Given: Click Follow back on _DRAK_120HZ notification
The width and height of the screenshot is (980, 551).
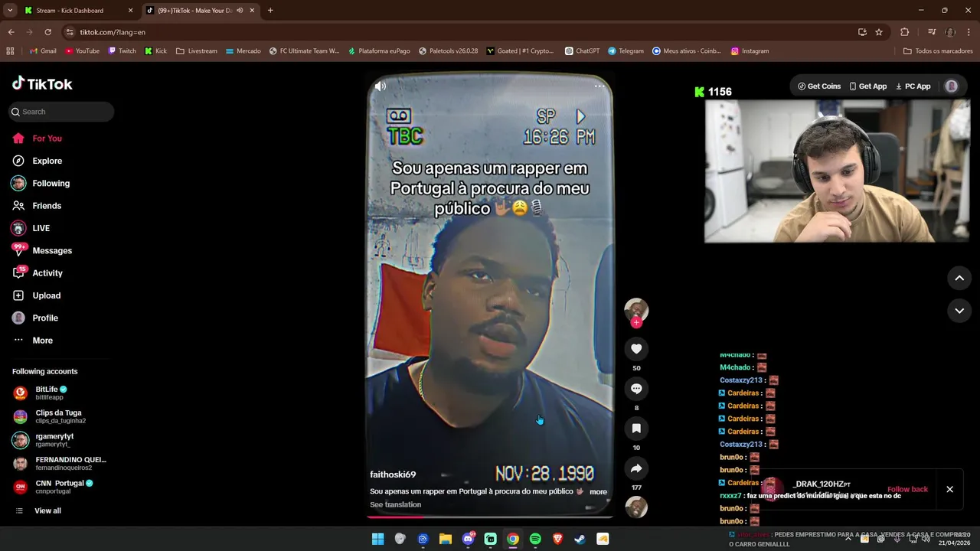Looking at the screenshot, I should (x=907, y=489).
